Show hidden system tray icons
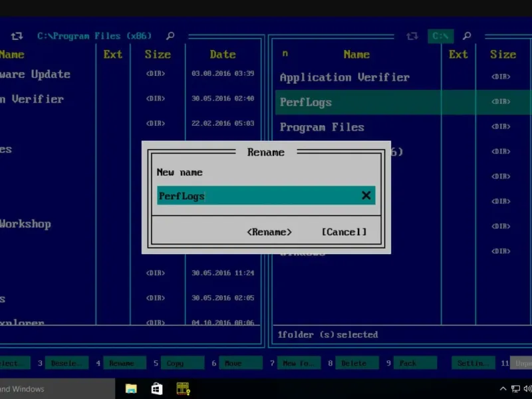 click(503, 389)
